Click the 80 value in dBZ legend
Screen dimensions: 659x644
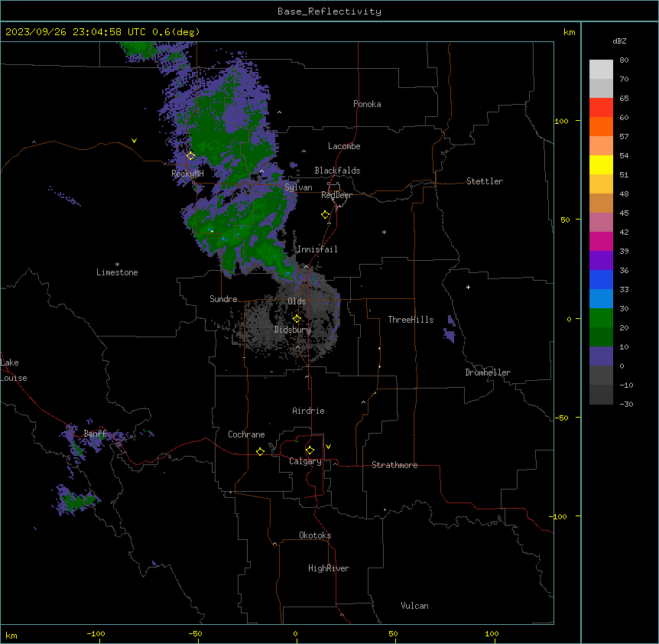[624, 60]
